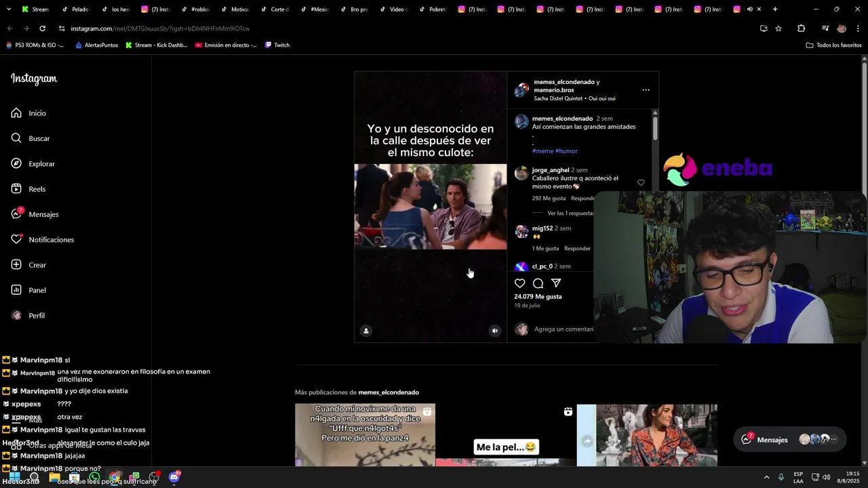Expand 'Ver las 1 respuestas' replies
The image size is (868, 488).
click(x=570, y=213)
